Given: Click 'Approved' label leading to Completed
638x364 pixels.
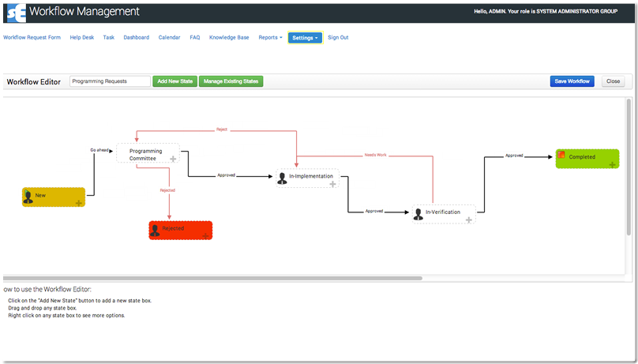Looking at the screenshot, I should (x=514, y=156).
